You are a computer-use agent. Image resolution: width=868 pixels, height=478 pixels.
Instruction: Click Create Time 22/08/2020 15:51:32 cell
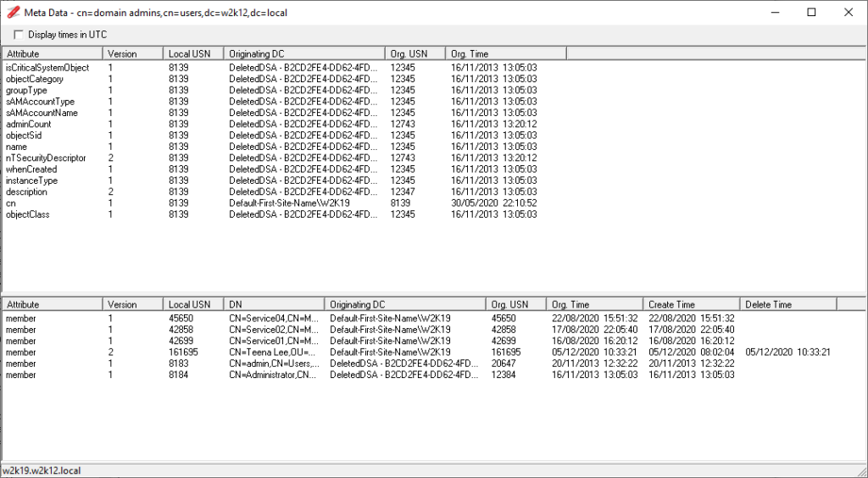tap(692, 319)
